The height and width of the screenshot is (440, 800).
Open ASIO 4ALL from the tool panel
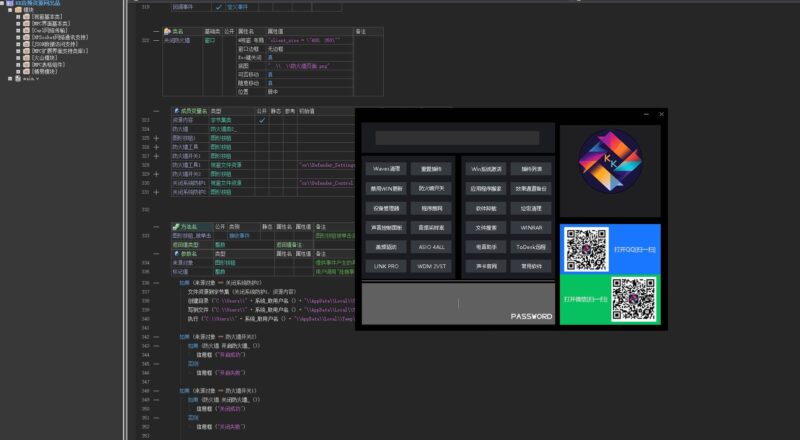pyautogui.click(x=431, y=246)
